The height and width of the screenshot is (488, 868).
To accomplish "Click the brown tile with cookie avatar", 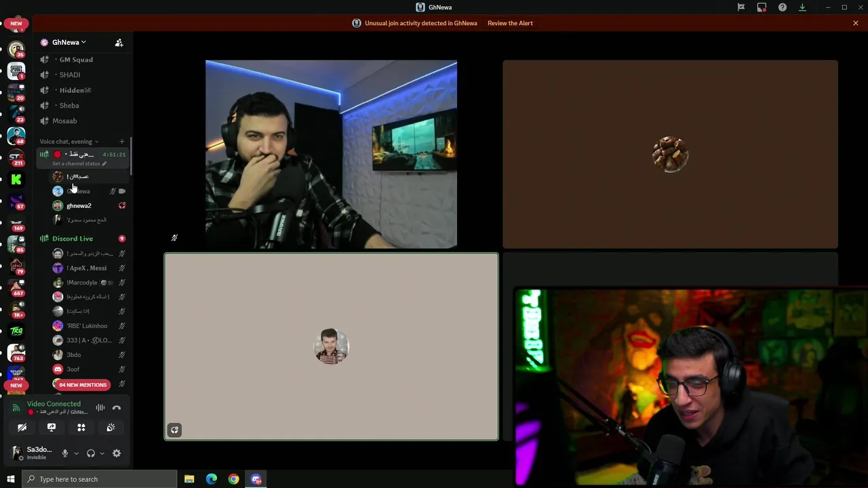I will click(x=670, y=155).
